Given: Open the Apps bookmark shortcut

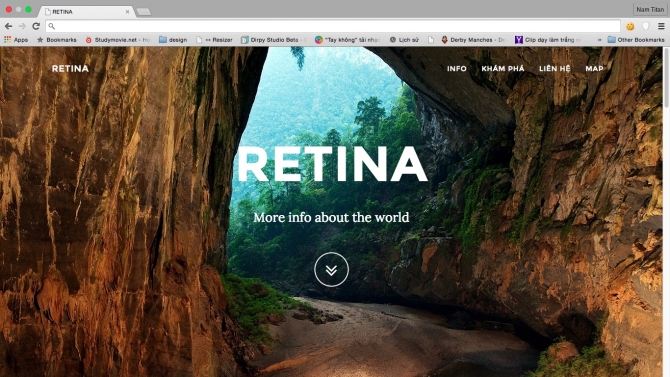Looking at the screenshot, I should tap(16, 40).
